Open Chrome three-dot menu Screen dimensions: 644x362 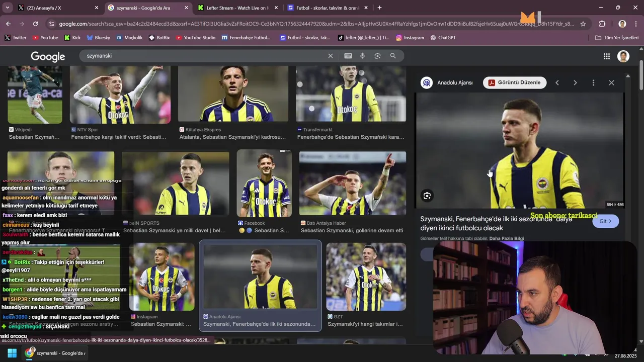pyautogui.click(x=636, y=24)
